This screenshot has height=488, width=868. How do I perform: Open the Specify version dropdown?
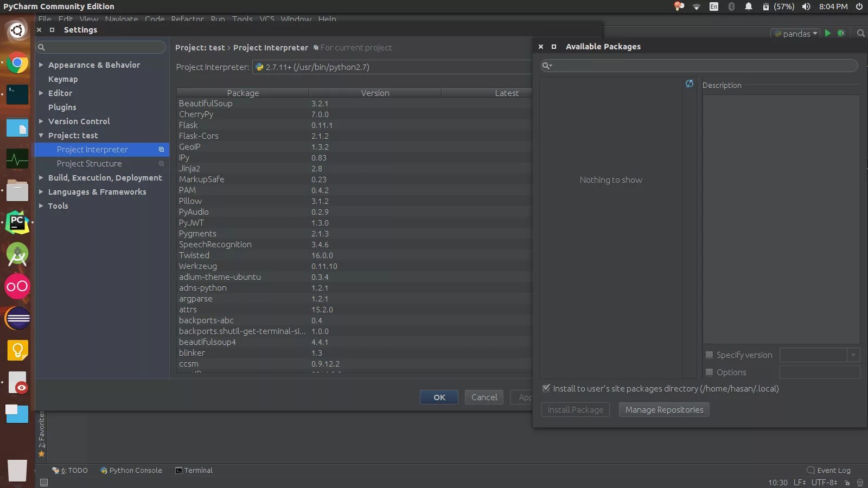pyautogui.click(x=853, y=355)
